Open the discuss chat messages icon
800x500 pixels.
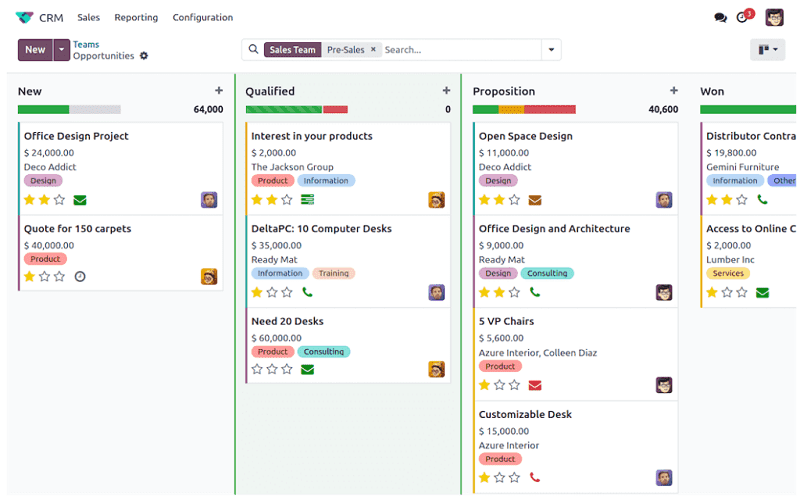(x=720, y=18)
